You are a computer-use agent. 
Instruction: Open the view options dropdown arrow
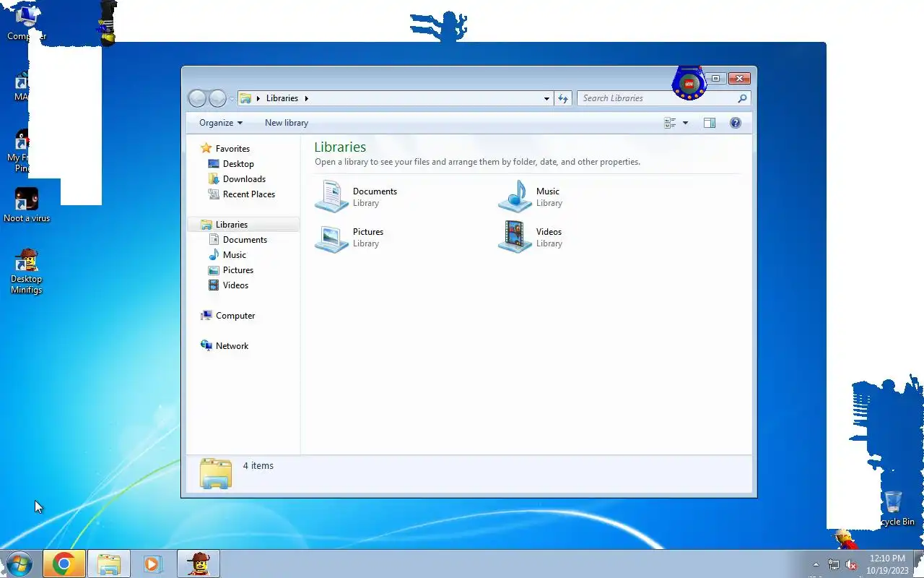click(685, 123)
